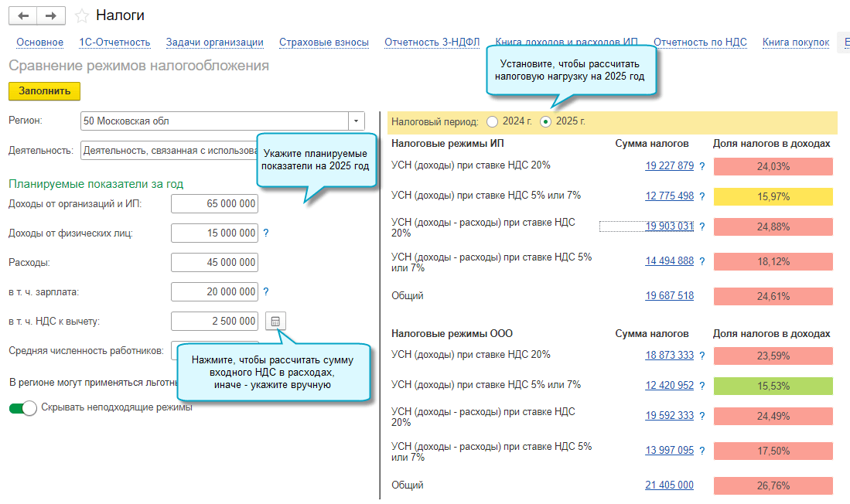
Task: Click the Расходы input field
Action: pos(214,262)
